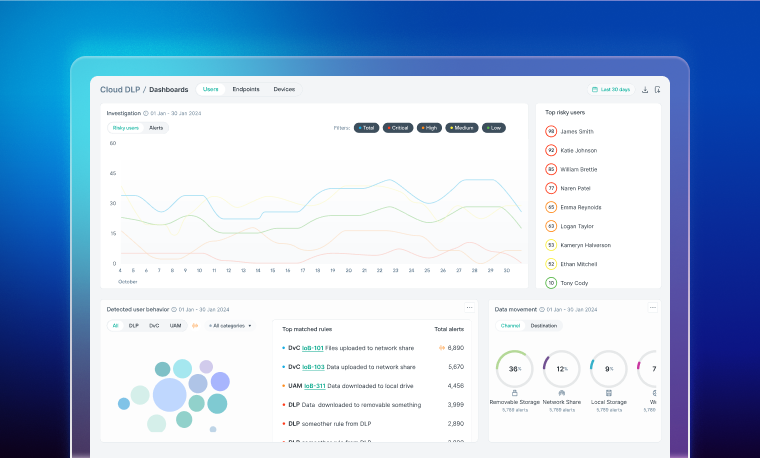Image resolution: width=760 pixels, height=458 pixels.
Task: Click the Network Share icon
Action: [561, 393]
